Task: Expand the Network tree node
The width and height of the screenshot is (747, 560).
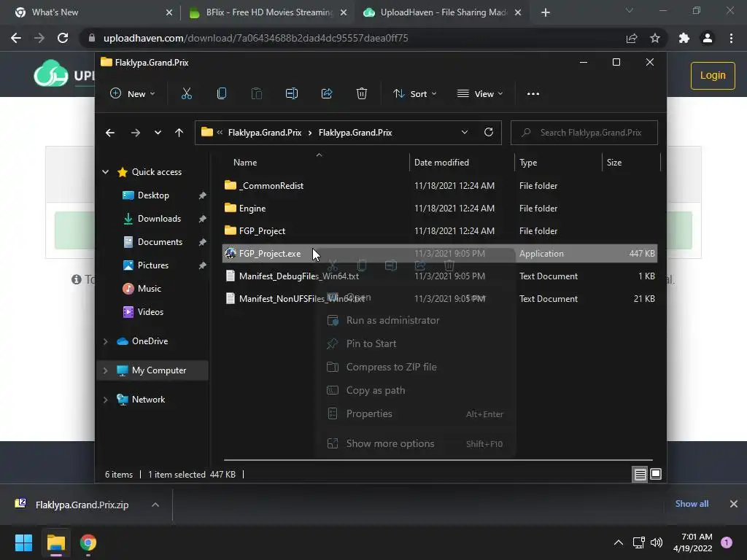Action: click(x=105, y=400)
